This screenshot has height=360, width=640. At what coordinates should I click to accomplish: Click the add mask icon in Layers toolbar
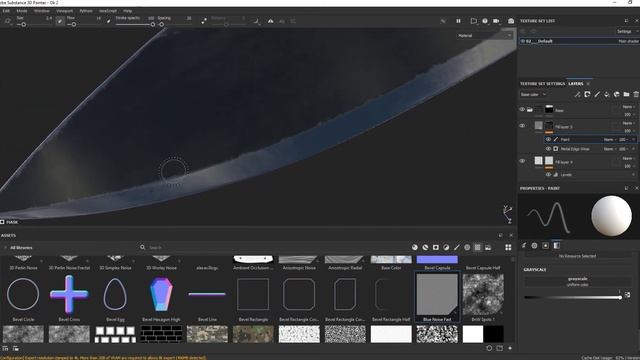(x=587, y=94)
